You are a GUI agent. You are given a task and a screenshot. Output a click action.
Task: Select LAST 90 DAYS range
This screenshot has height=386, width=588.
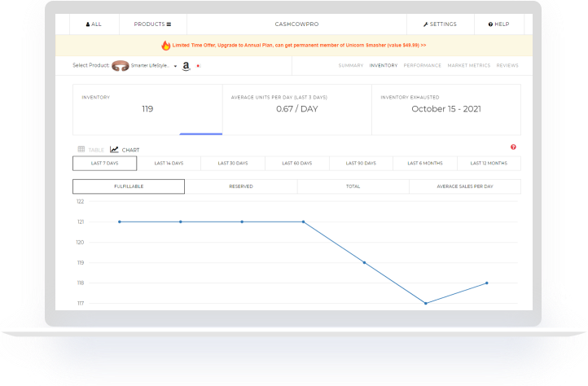(x=361, y=163)
